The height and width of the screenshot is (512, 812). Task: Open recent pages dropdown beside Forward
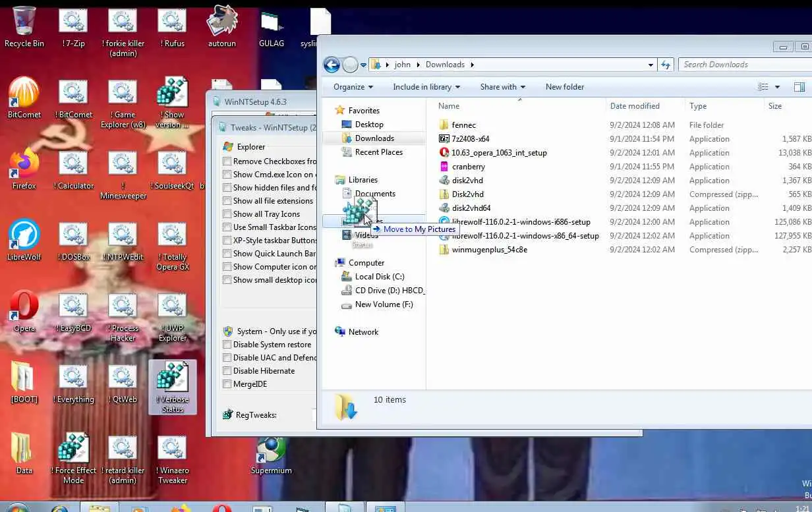[363, 65]
